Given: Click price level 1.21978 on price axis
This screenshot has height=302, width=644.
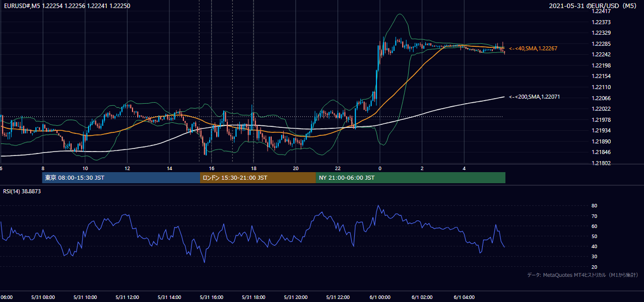Looking at the screenshot, I should pos(602,120).
